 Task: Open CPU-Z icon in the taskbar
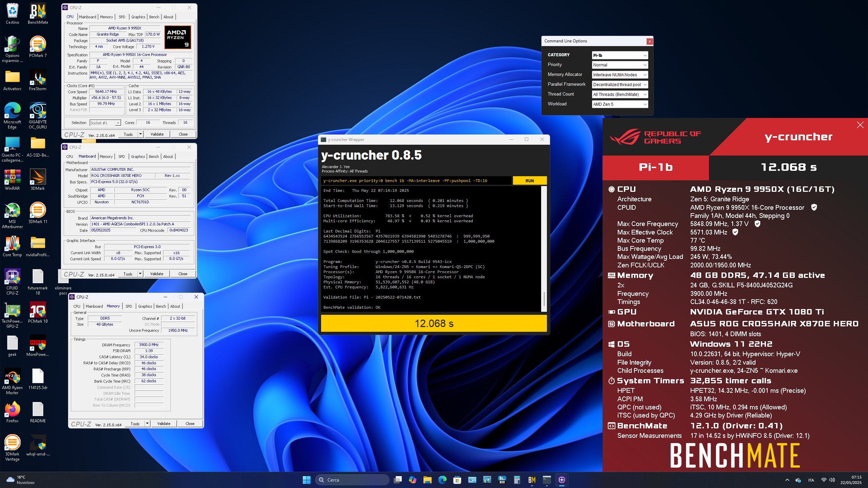click(x=561, y=480)
